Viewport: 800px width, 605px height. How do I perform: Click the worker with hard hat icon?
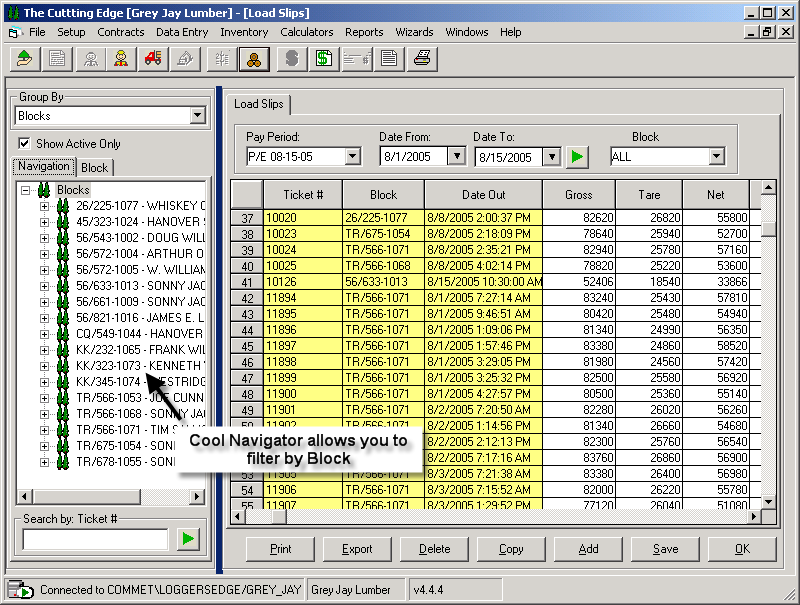pos(121,59)
